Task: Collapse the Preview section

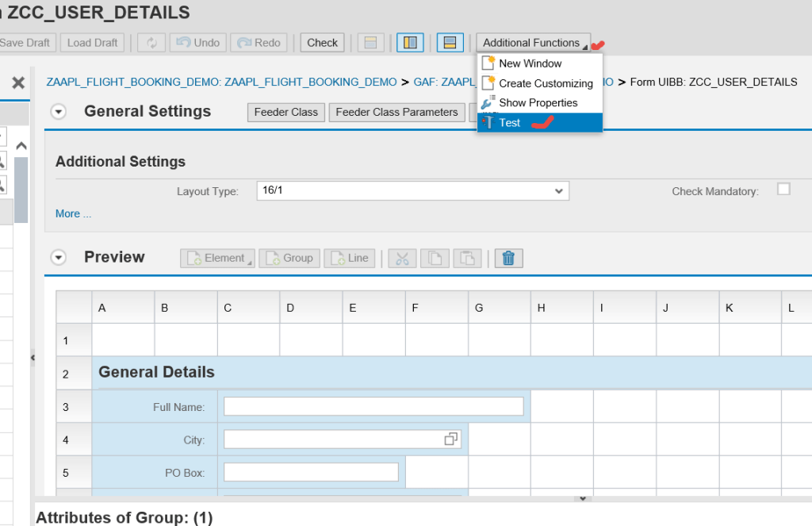Action: coord(57,257)
